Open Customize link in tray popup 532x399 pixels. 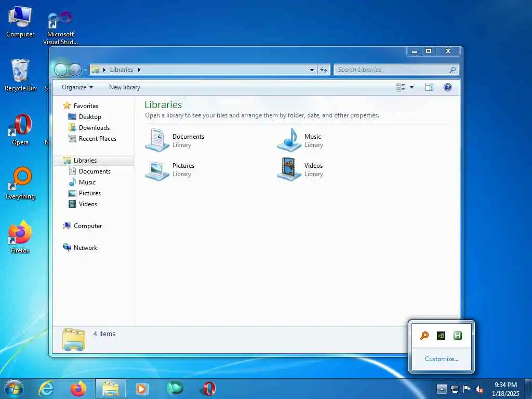tap(442, 359)
